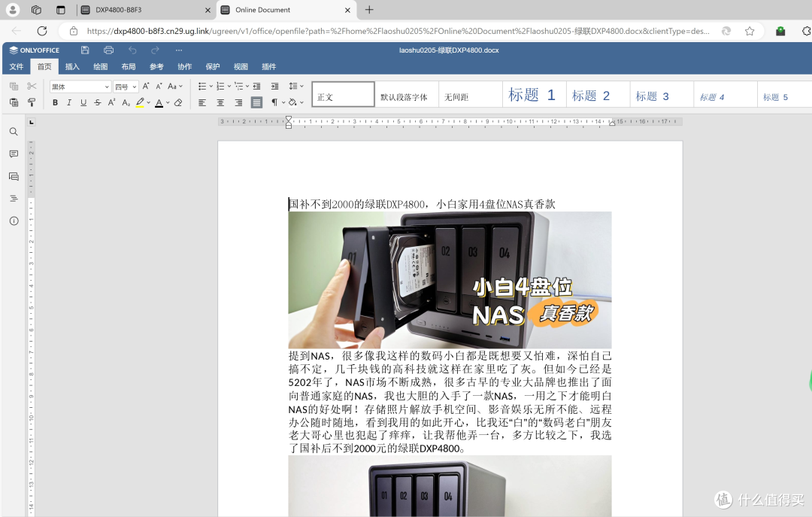
Task: Open the more options ellipsis in header
Action: point(179,50)
